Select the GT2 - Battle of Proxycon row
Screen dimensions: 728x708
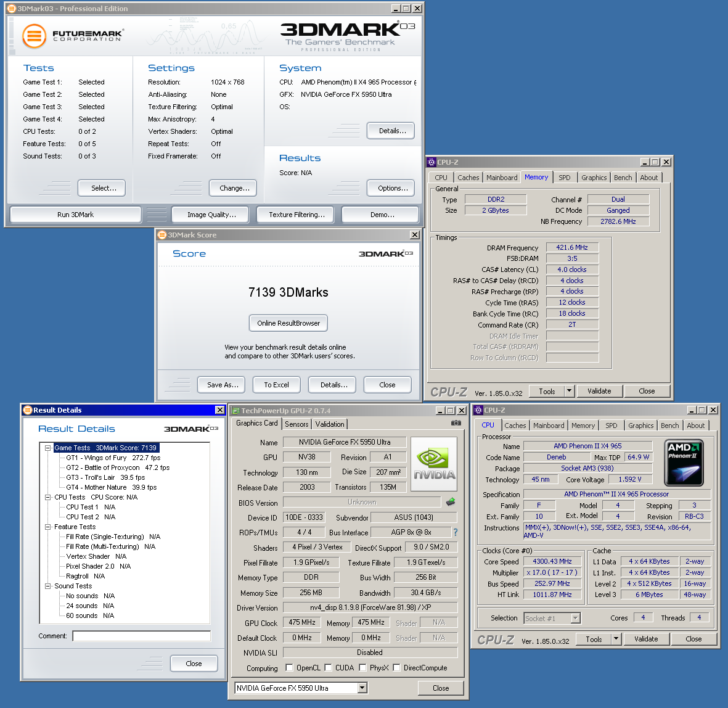[x=118, y=468]
